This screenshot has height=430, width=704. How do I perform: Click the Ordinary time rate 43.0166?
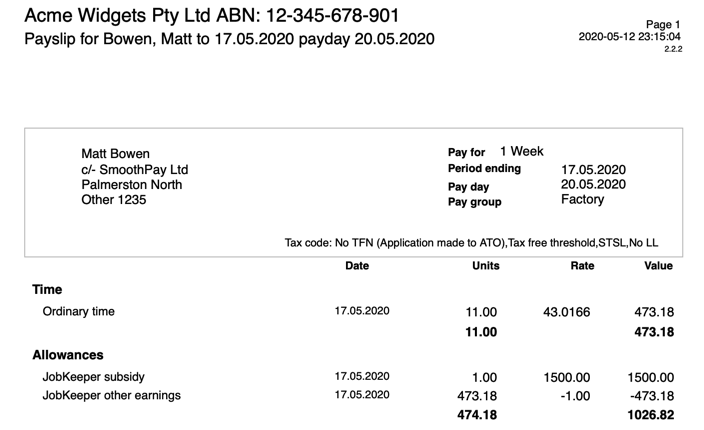coord(567,312)
